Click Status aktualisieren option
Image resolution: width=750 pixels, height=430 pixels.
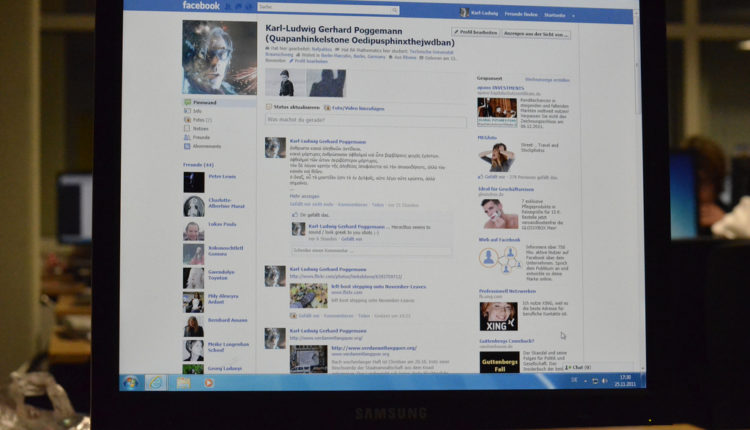coord(293,107)
